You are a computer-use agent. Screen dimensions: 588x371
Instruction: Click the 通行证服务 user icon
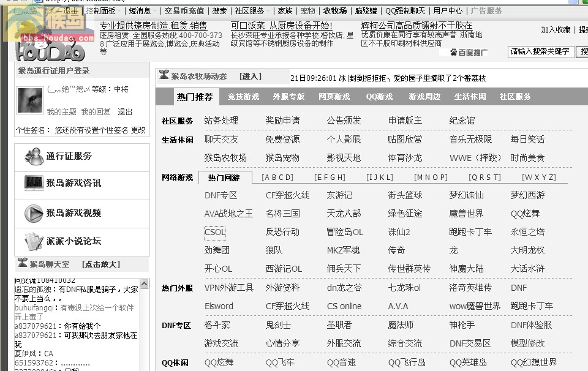(34, 156)
